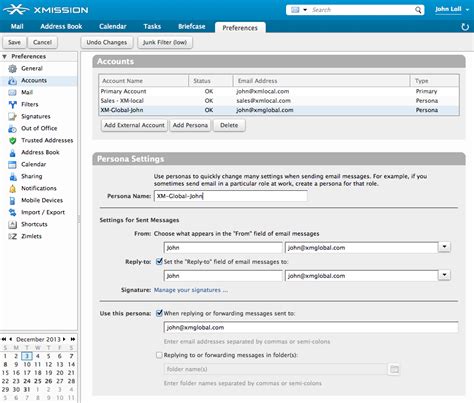Switch to the Mail tab

pos(17,27)
